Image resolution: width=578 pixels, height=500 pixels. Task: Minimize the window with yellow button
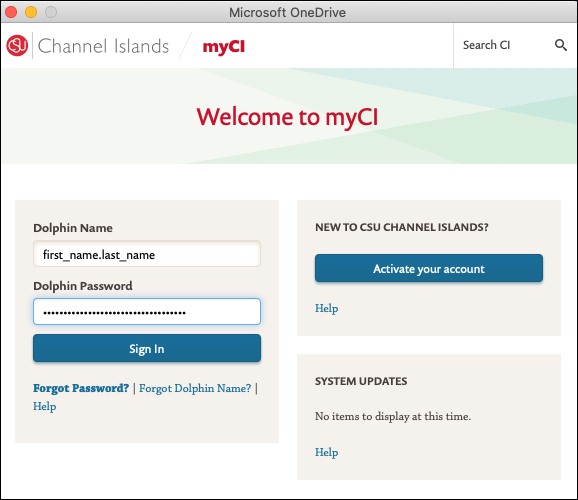[31, 12]
